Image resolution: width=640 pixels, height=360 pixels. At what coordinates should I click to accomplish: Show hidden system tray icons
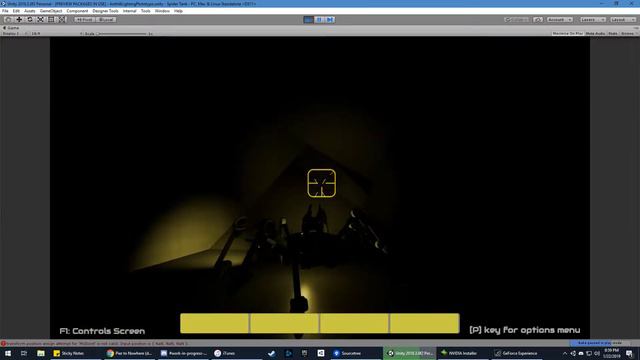coord(565,353)
